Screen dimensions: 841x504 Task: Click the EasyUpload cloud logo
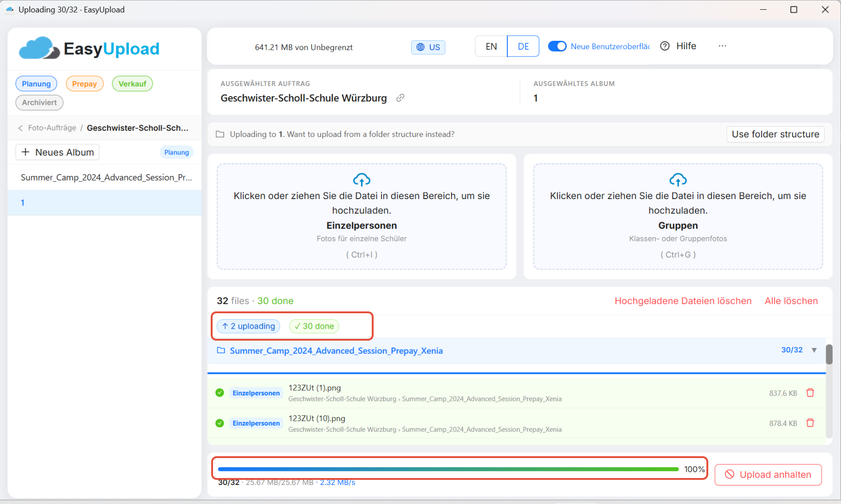[39, 48]
